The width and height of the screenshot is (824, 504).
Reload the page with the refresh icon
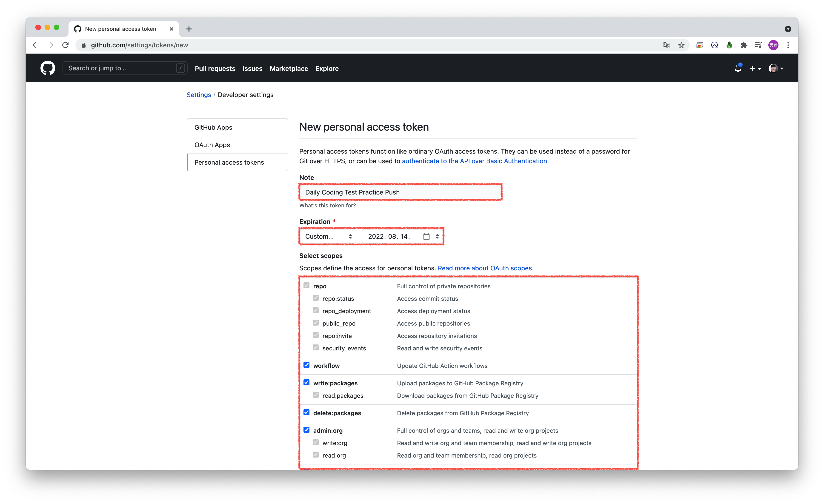coord(66,45)
